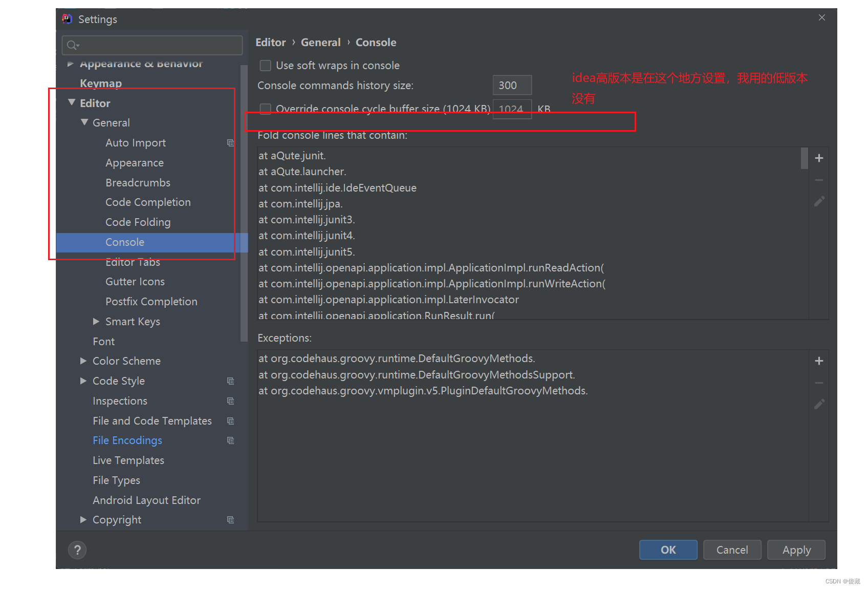
Task: Open Android Layout Editor settings
Action: (146, 500)
